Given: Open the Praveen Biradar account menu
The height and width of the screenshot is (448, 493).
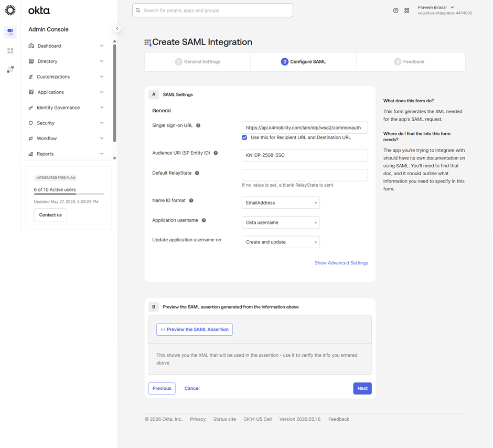Looking at the screenshot, I should (x=445, y=10).
